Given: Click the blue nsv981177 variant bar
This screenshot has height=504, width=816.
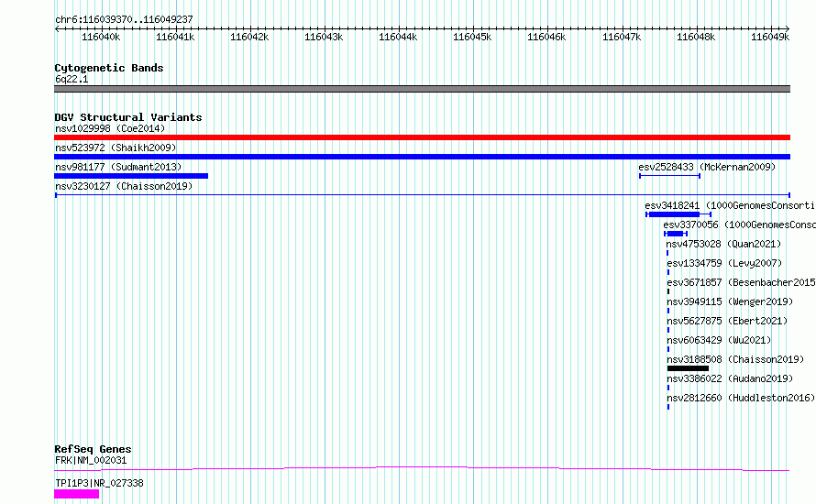Looking at the screenshot, I should tap(131, 176).
